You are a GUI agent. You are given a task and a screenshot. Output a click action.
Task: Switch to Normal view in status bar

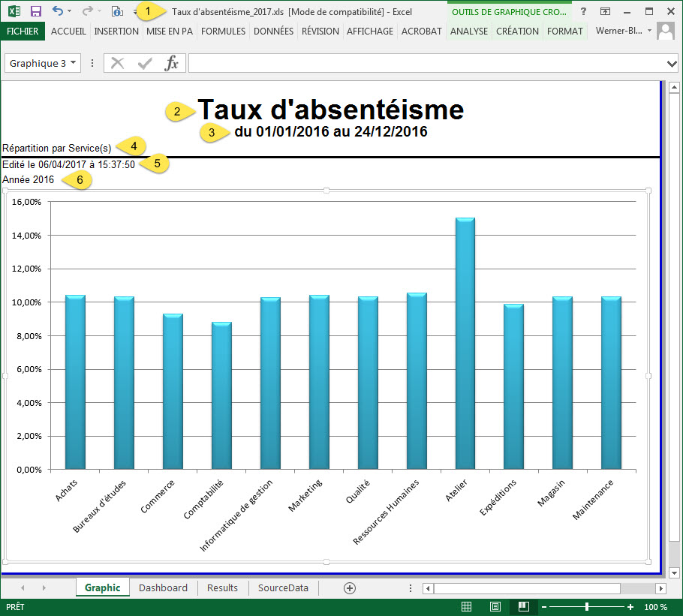467,606
